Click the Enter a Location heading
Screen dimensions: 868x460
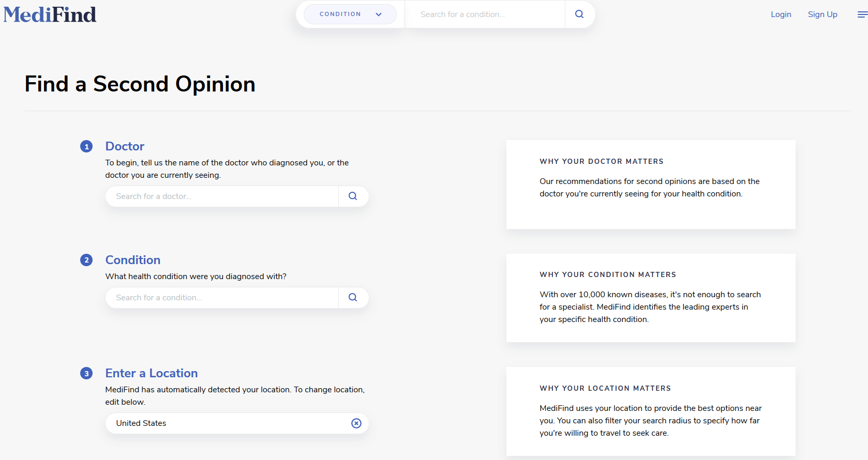coord(152,373)
